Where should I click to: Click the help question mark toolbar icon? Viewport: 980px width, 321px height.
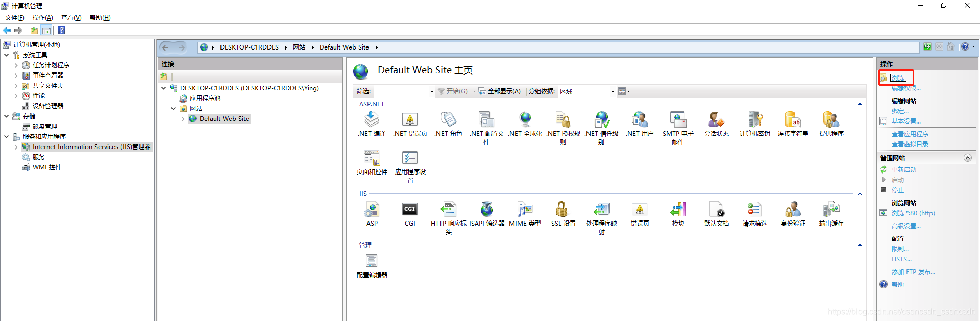tap(62, 30)
